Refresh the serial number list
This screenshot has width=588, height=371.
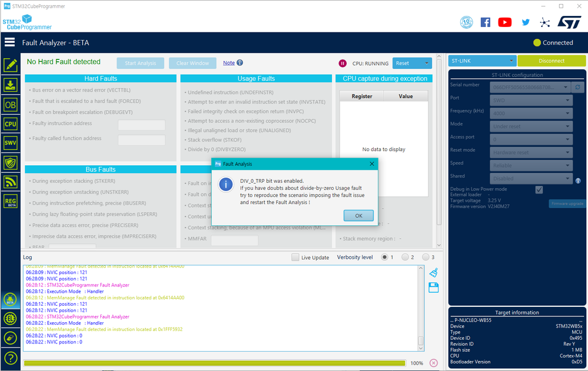point(577,87)
